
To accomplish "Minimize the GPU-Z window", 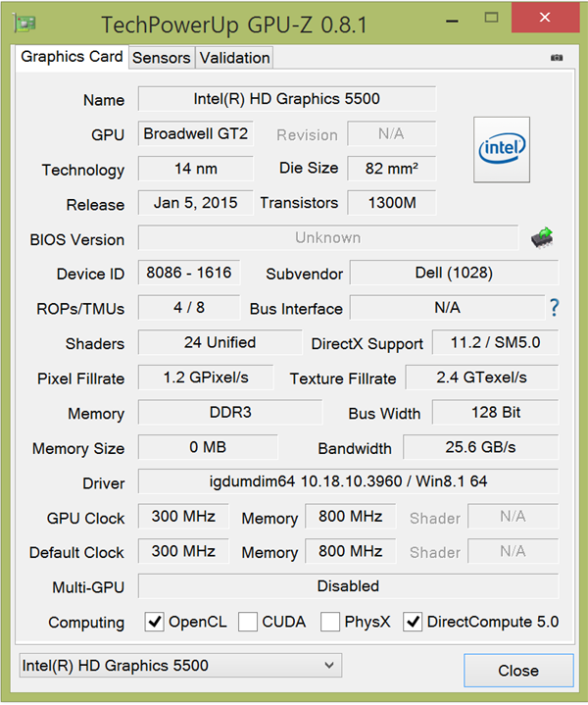I will tap(452, 21).
